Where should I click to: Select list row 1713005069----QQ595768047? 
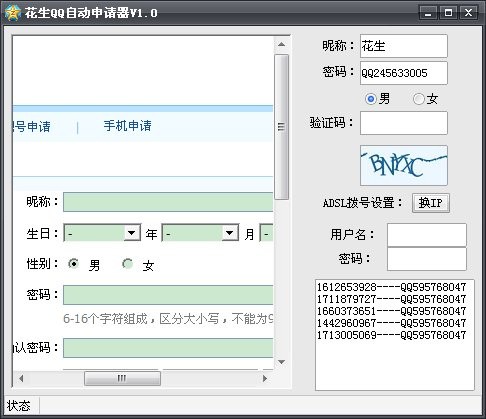(x=391, y=335)
